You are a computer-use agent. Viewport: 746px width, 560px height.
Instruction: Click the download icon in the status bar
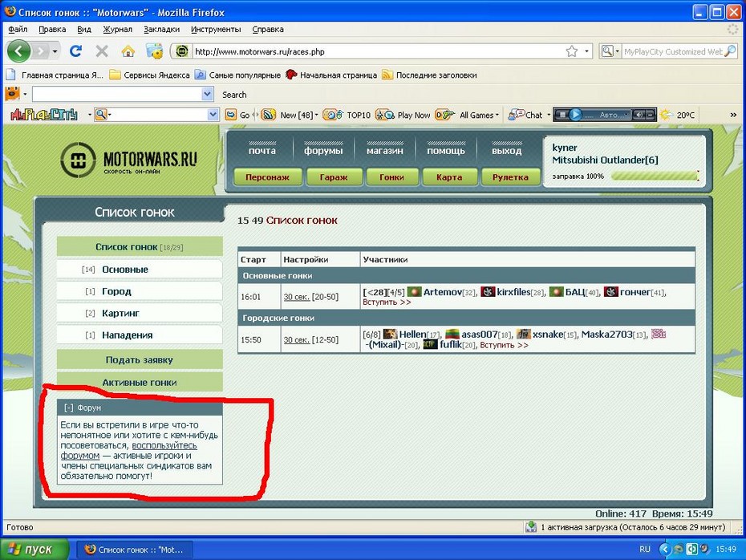coord(531,526)
